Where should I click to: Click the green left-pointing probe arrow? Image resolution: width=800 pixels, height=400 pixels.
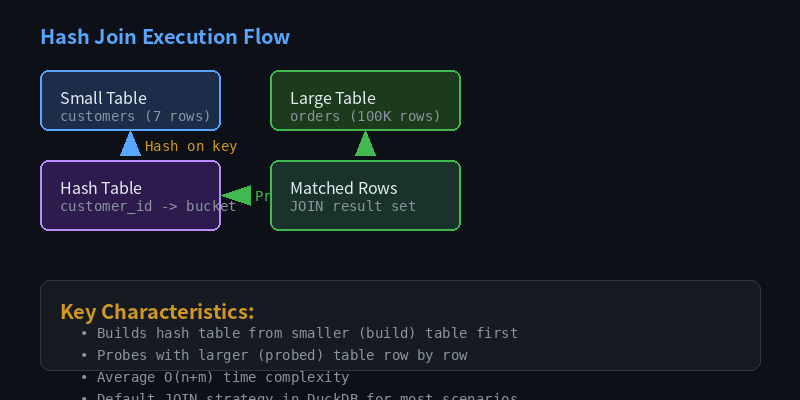[x=236, y=195]
